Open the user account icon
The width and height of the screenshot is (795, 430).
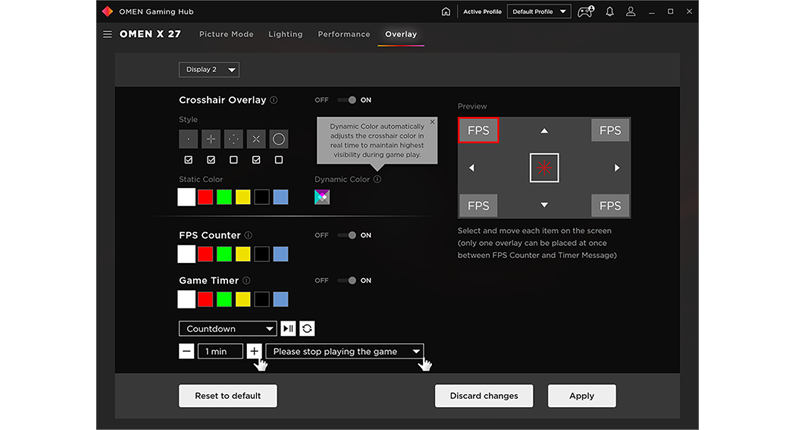631,12
